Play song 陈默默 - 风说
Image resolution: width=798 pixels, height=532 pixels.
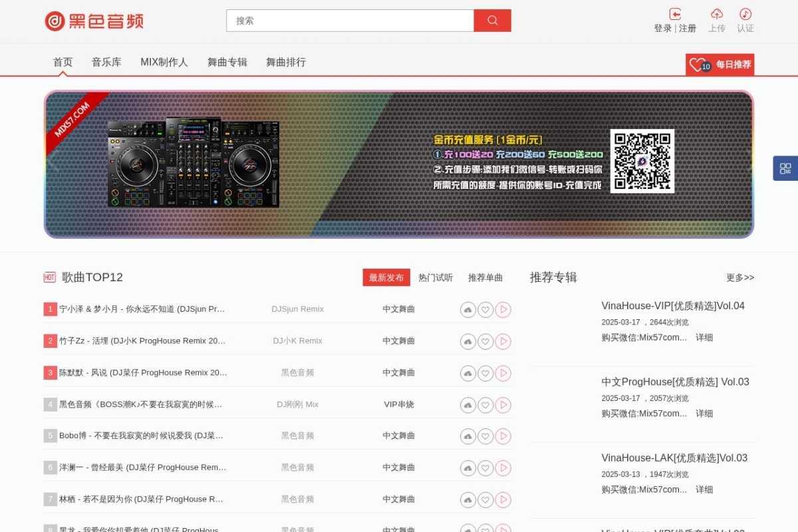[503, 373]
